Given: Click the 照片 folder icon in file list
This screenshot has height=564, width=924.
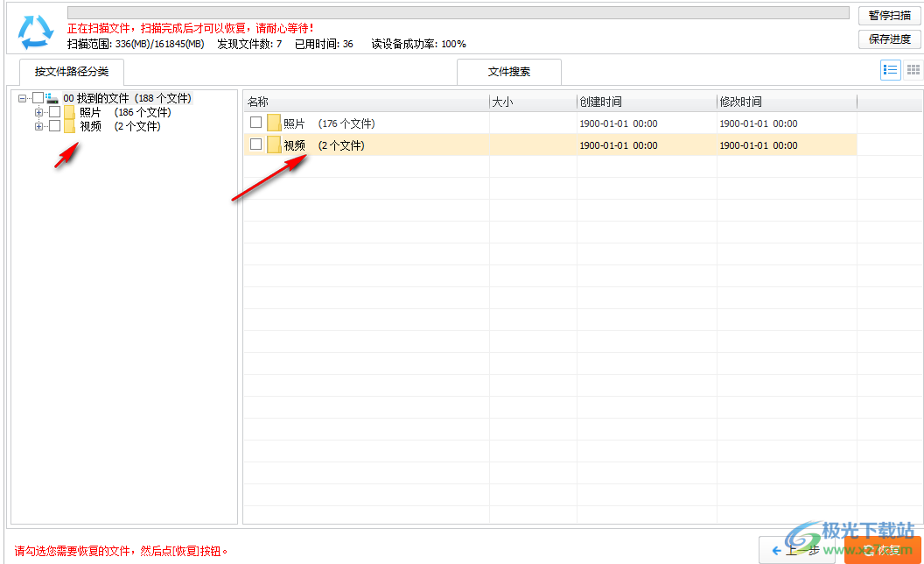Looking at the screenshot, I should [274, 122].
